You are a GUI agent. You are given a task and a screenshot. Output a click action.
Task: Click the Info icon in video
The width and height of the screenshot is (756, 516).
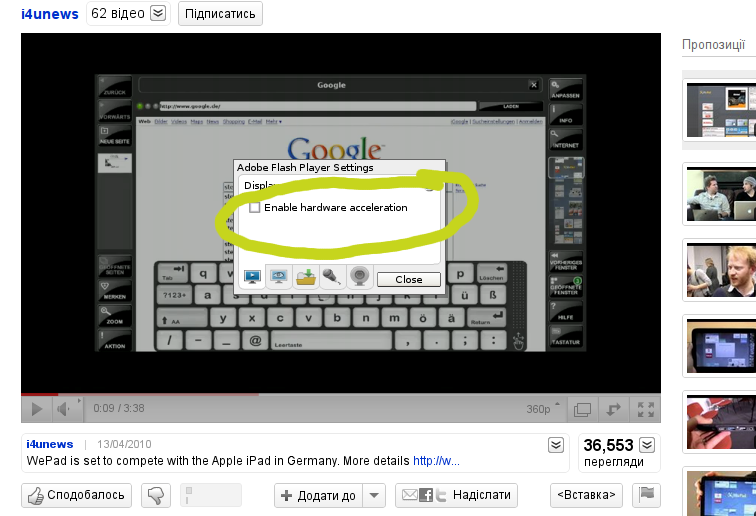(x=566, y=115)
